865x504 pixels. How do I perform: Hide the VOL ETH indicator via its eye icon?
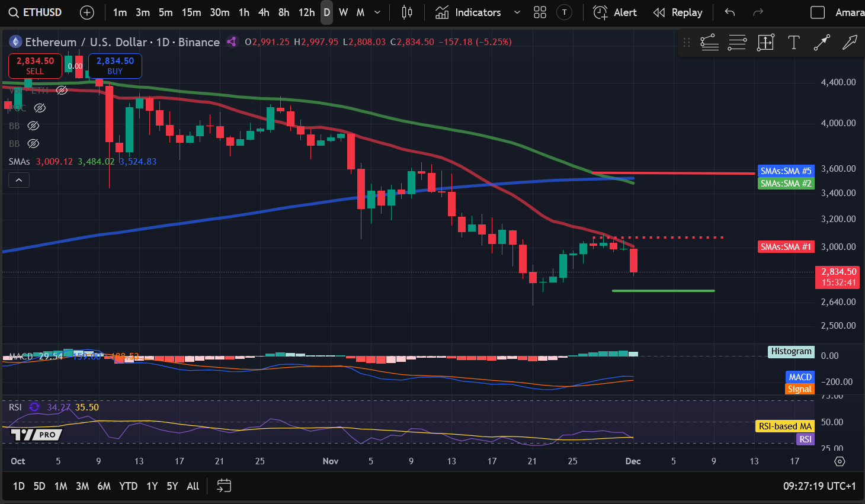tap(61, 90)
